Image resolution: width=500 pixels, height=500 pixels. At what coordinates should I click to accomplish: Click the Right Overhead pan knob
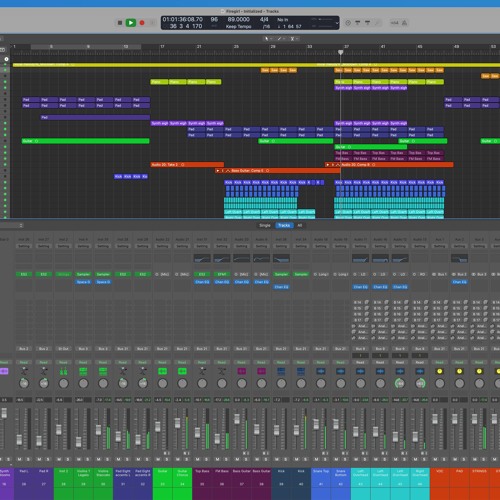coord(420,384)
